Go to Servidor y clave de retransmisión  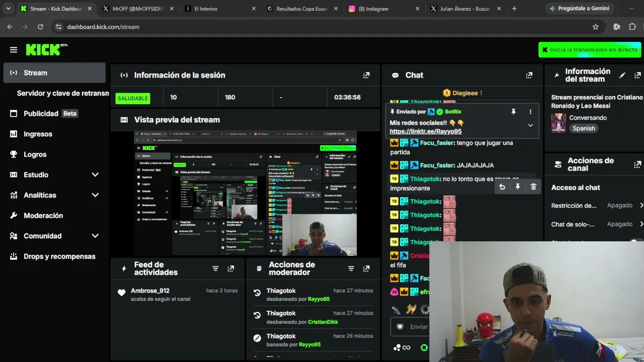coord(63,93)
